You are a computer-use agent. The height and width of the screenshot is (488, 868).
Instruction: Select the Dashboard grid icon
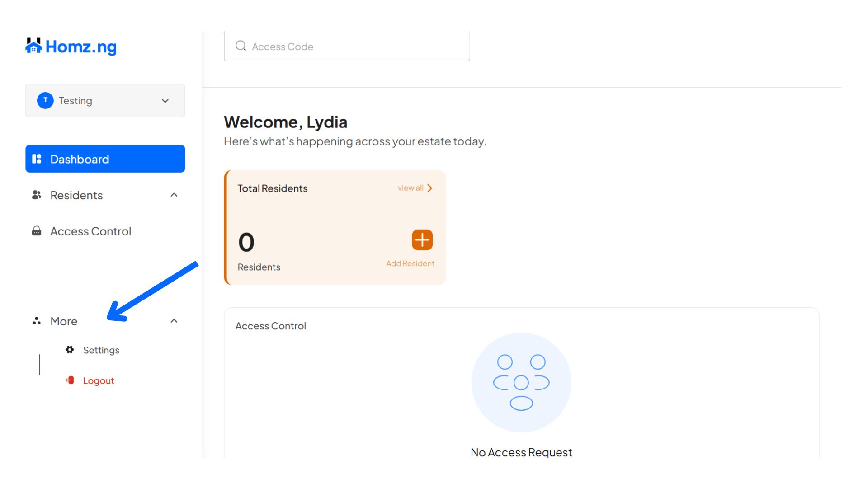pos(38,159)
